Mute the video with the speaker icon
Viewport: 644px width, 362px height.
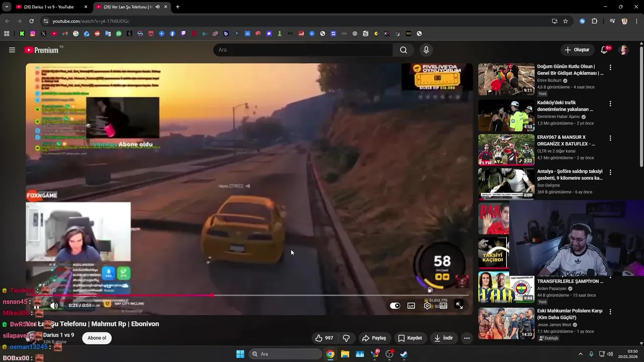pos(54,305)
